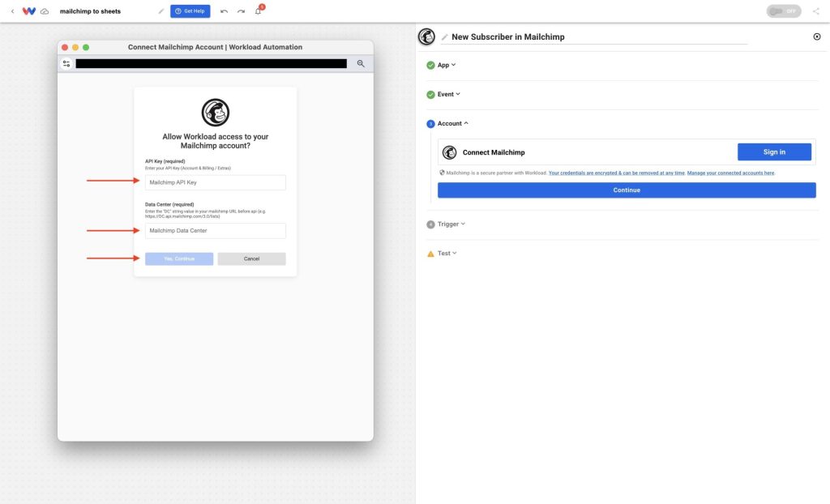Click the warning triangle beside Test
Screen dimensions: 830x504
point(431,254)
